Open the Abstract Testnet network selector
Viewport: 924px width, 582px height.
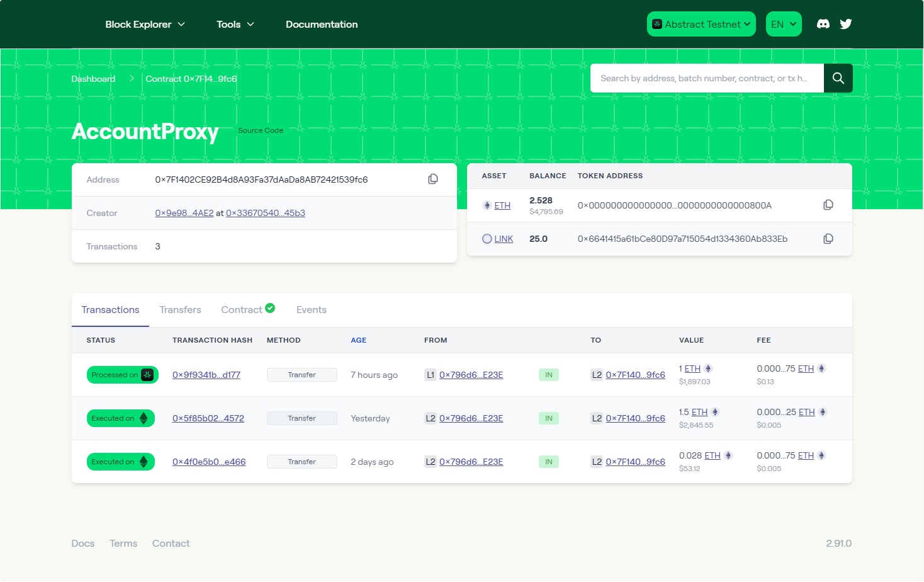coord(701,24)
